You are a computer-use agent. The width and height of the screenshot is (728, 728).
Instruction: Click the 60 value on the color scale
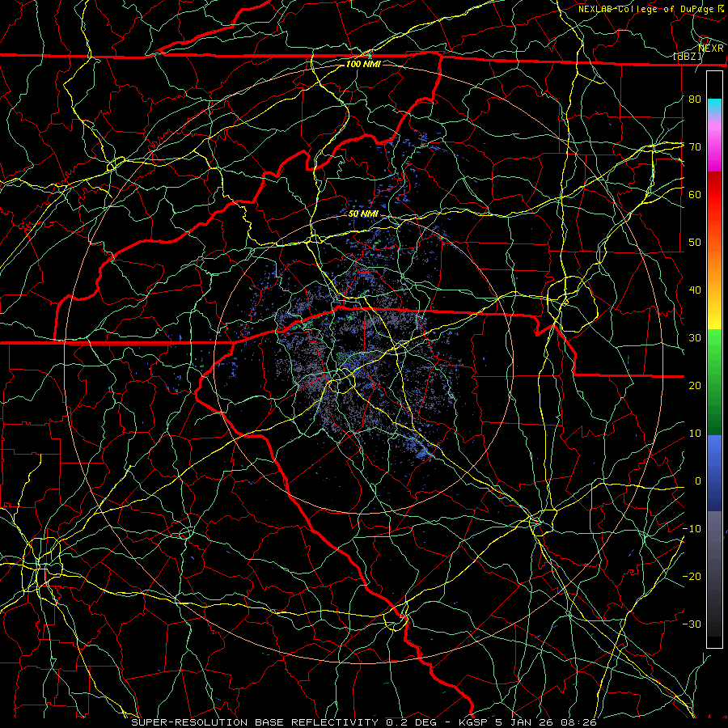click(x=695, y=194)
